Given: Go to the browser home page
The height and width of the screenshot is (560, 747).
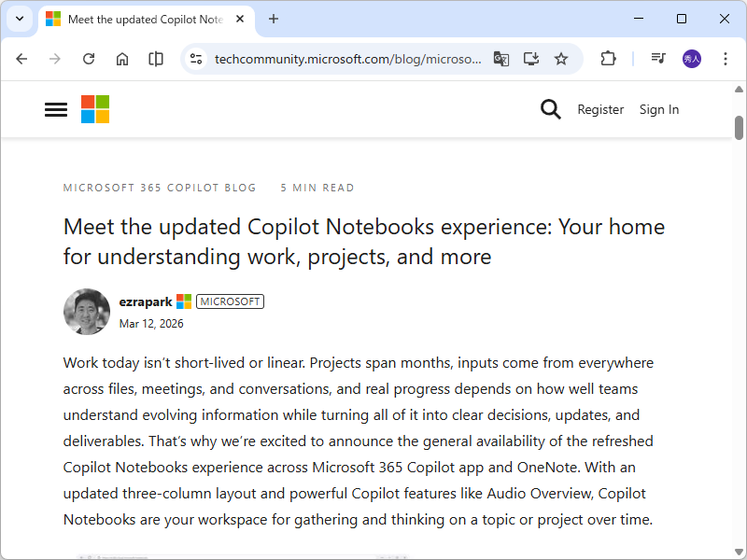Looking at the screenshot, I should (x=122, y=59).
